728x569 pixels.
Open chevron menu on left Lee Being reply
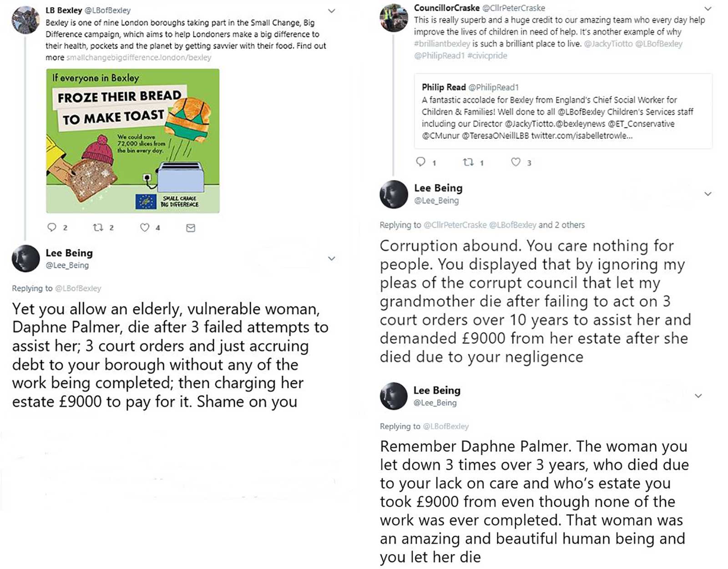pyautogui.click(x=332, y=259)
